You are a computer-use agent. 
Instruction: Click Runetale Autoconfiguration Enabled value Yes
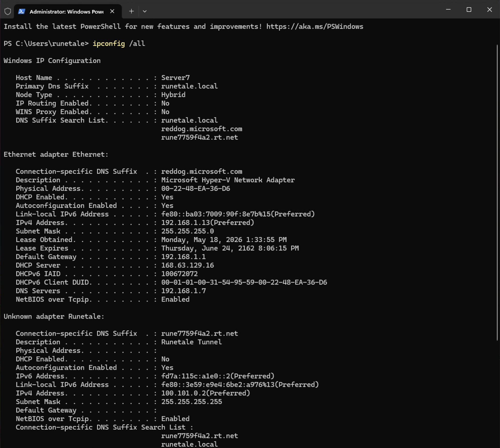pyautogui.click(x=167, y=368)
